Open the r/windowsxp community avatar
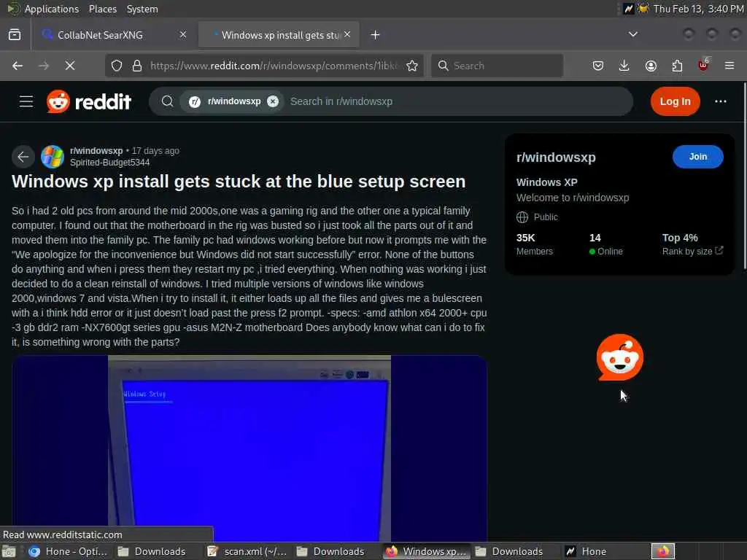Viewport: 747px width, 560px height. (53, 157)
